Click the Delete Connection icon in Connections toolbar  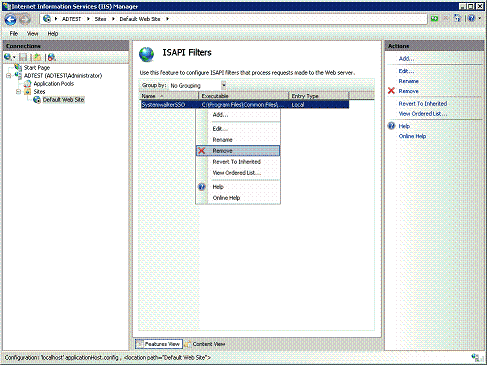coord(52,57)
